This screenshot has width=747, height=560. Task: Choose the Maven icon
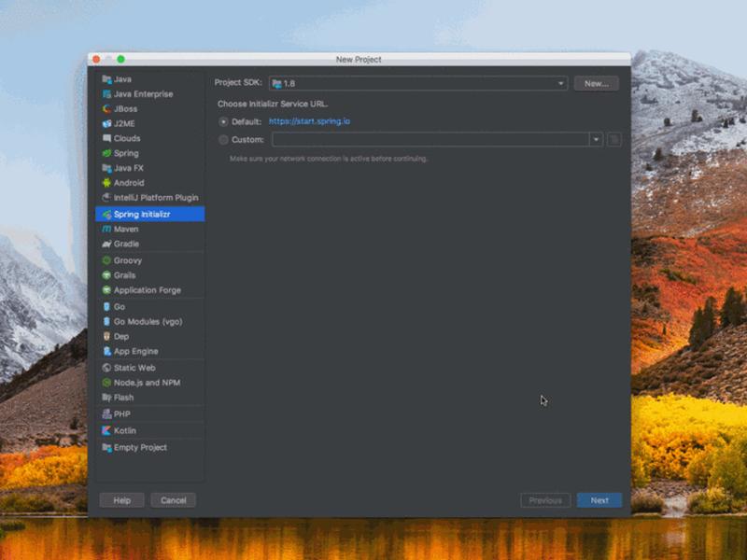[106, 229]
